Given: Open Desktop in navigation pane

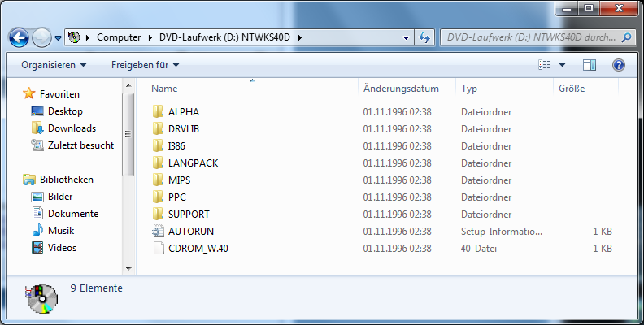Looking at the screenshot, I should [65, 111].
